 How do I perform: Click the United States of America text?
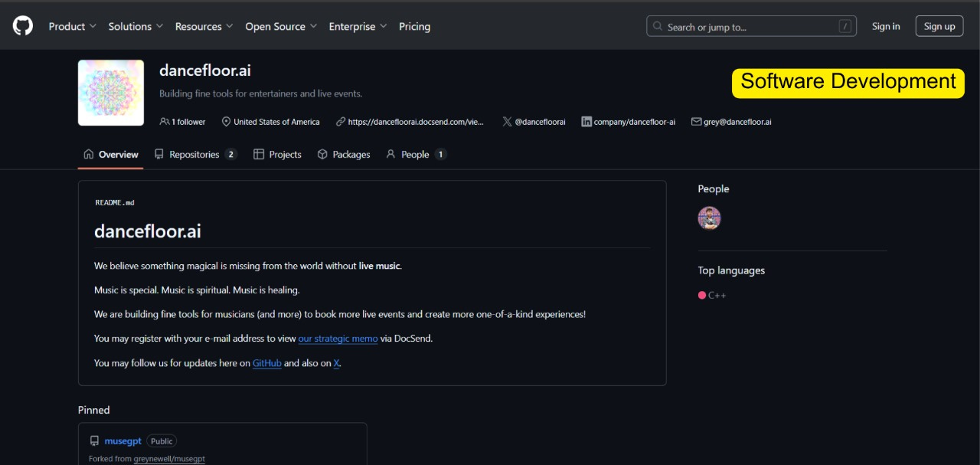point(276,122)
